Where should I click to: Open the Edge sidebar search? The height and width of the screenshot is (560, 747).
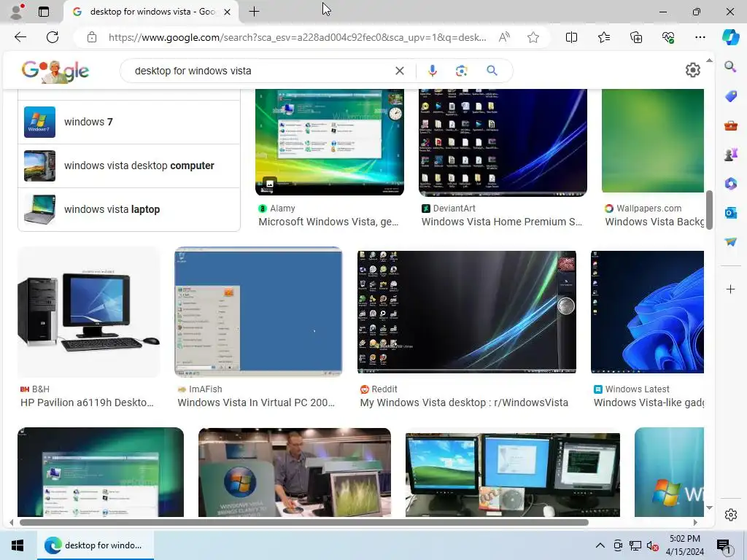[x=730, y=66]
